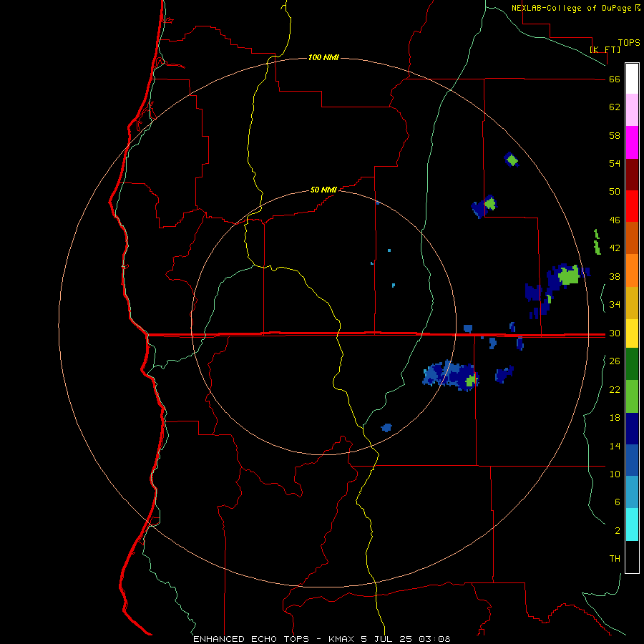Click the 62 value on the legend
This screenshot has width=644, height=644.
(x=615, y=107)
